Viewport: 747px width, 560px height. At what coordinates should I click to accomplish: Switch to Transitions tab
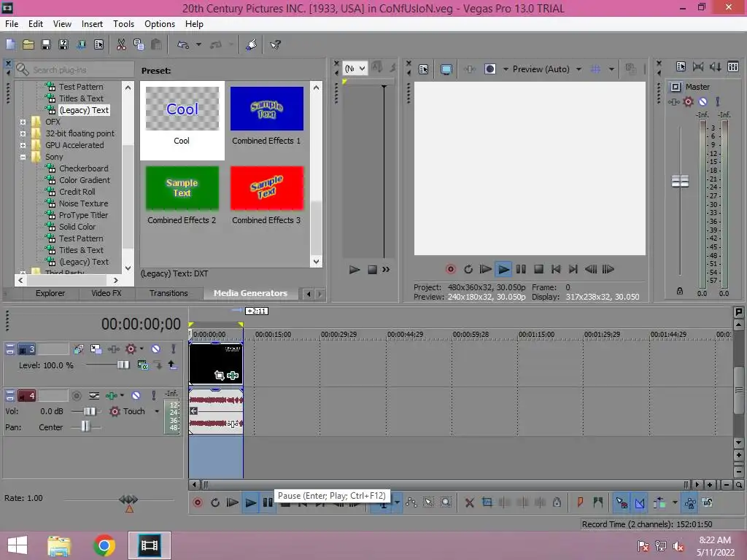(169, 293)
